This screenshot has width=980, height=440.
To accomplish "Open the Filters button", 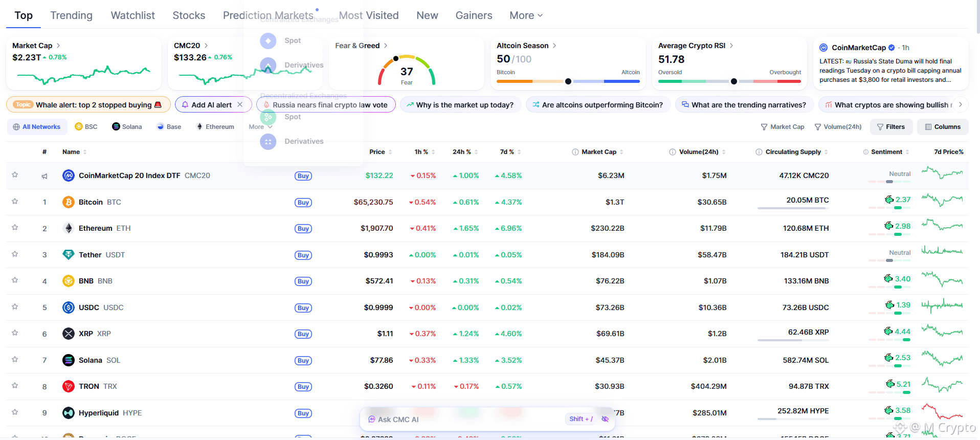I will (891, 127).
